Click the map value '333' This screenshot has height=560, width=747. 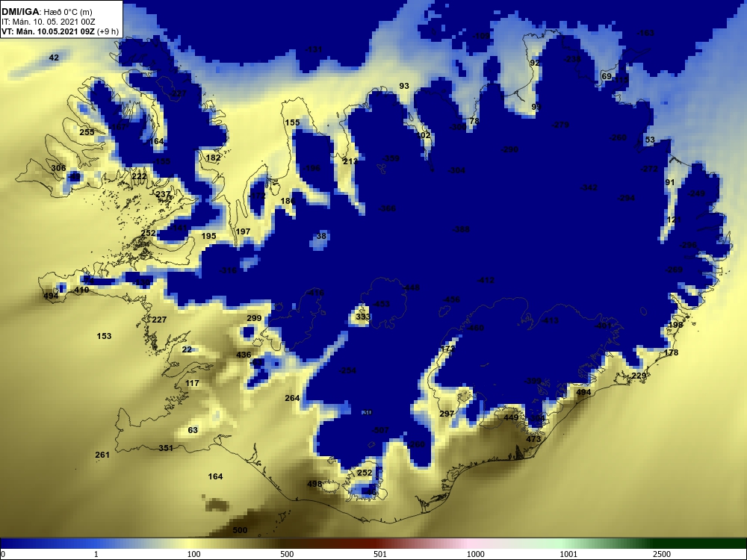point(363,317)
